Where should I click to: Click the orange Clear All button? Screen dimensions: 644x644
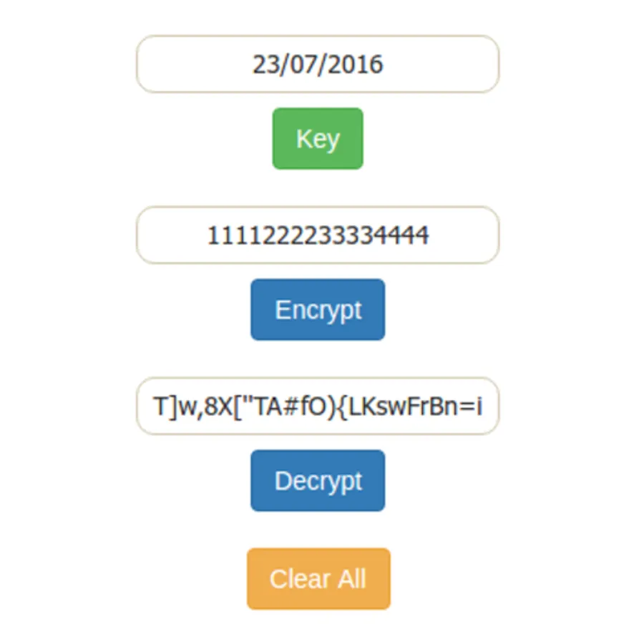coord(318,579)
